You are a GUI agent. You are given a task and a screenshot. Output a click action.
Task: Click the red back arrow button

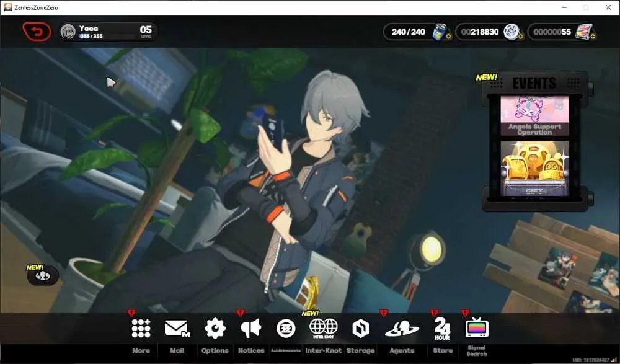(x=37, y=32)
